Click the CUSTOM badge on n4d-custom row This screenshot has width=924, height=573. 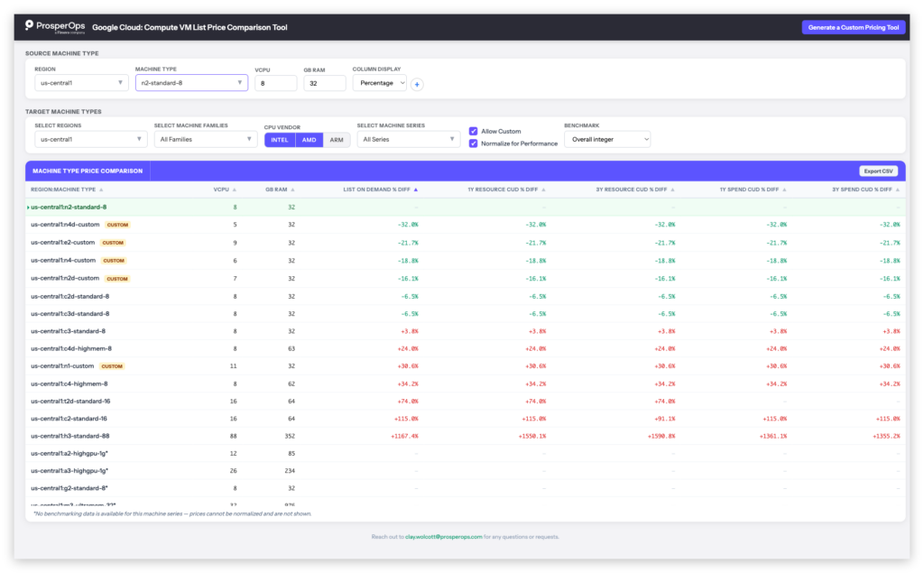[x=117, y=226]
